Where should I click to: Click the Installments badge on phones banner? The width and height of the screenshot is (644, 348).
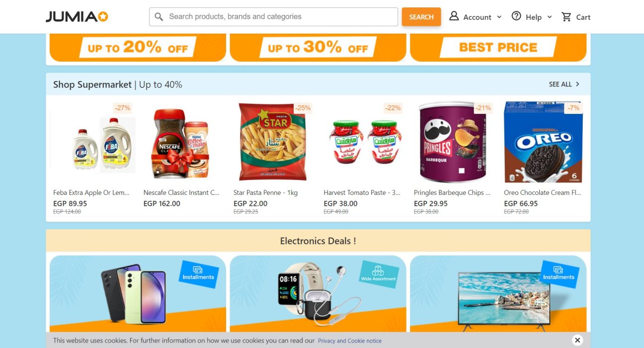[198, 274]
